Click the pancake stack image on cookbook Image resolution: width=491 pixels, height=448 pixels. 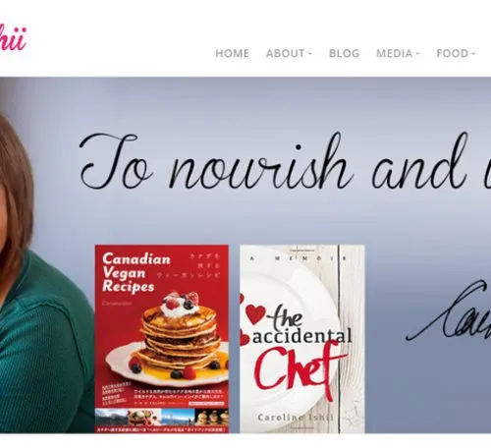point(170,339)
